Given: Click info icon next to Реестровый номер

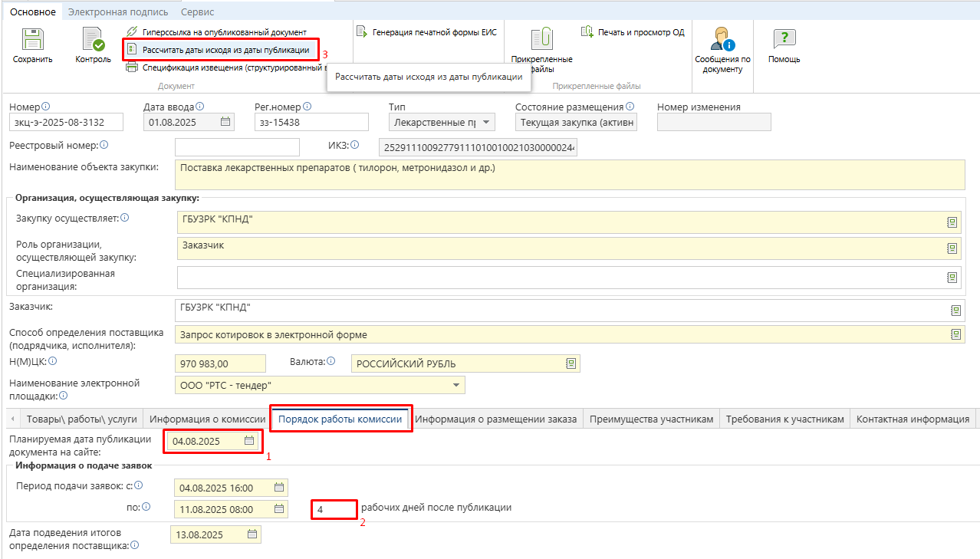Looking at the screenshot, I should [x=104, y=144].
